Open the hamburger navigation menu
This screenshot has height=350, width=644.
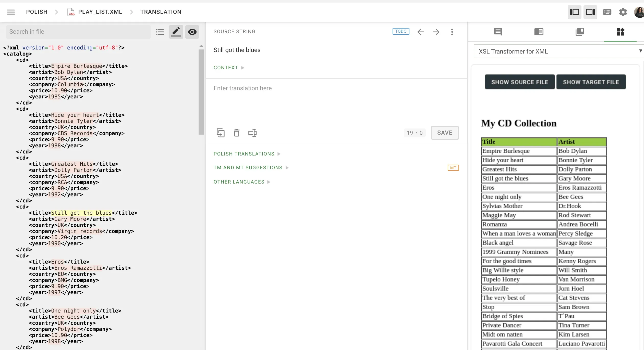tap(11, 12)
